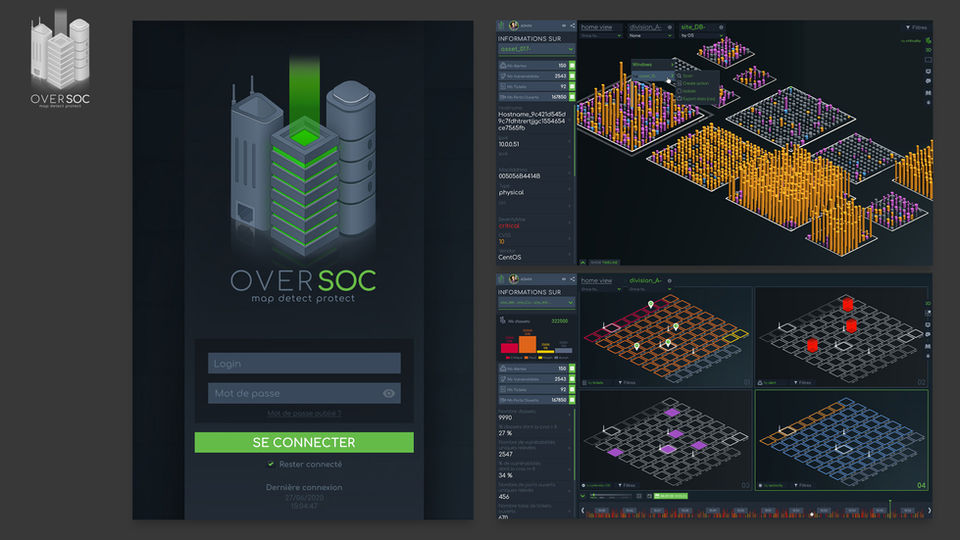Toggle the checkbox on the 92 row, four-panel dashboard
960x540 pixels.
(x=572, y=389)
